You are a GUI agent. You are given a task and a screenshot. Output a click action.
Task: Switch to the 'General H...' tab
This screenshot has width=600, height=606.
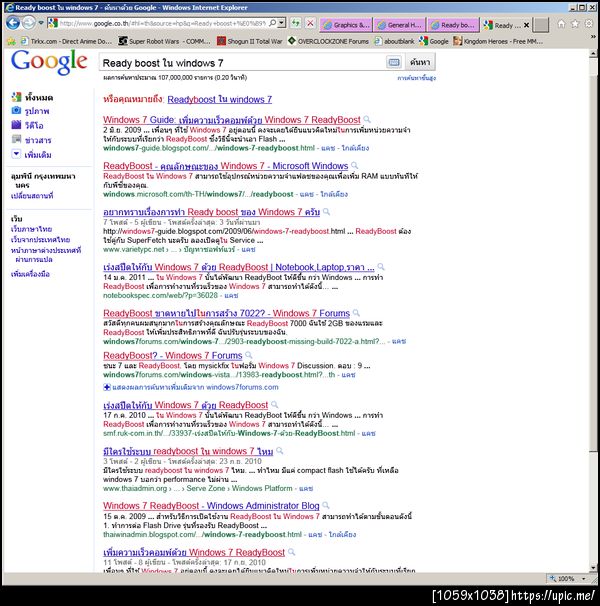tap(400, 25)
